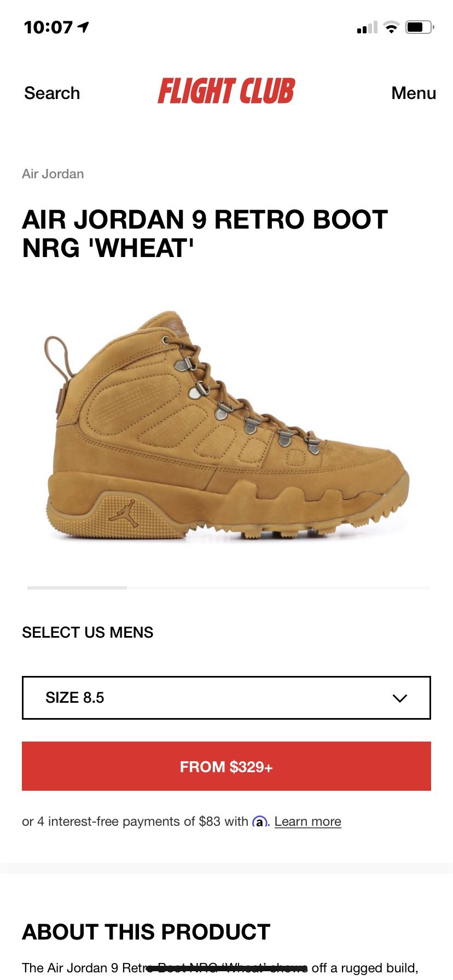Tap the location arrow in status bar

click(x=83, y=27)
